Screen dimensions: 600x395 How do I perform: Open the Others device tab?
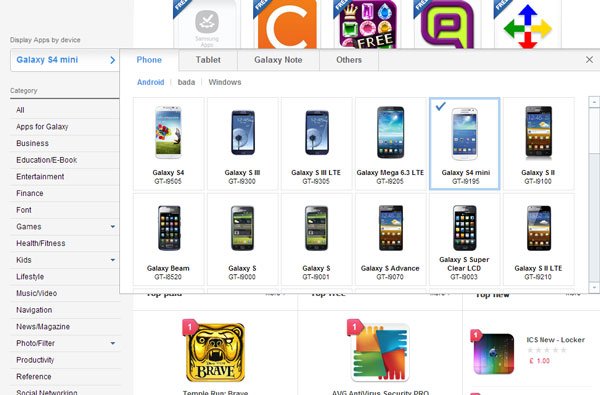click(x=349, y=60)
